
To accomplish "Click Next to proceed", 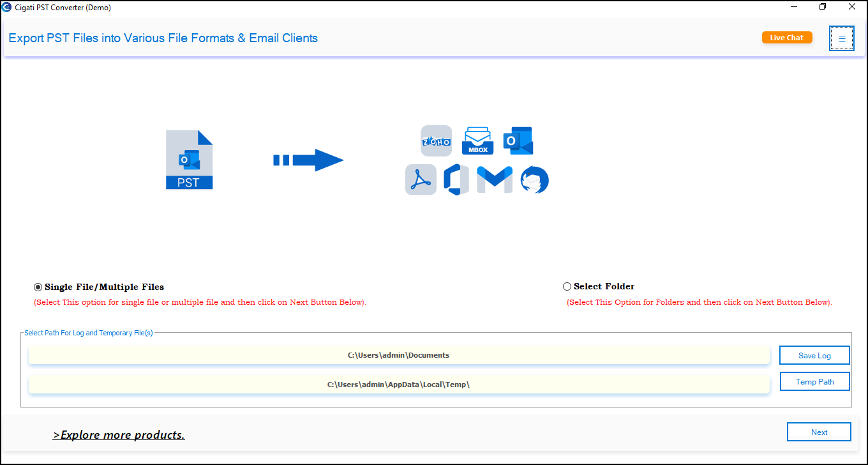I will pos(819,432).
